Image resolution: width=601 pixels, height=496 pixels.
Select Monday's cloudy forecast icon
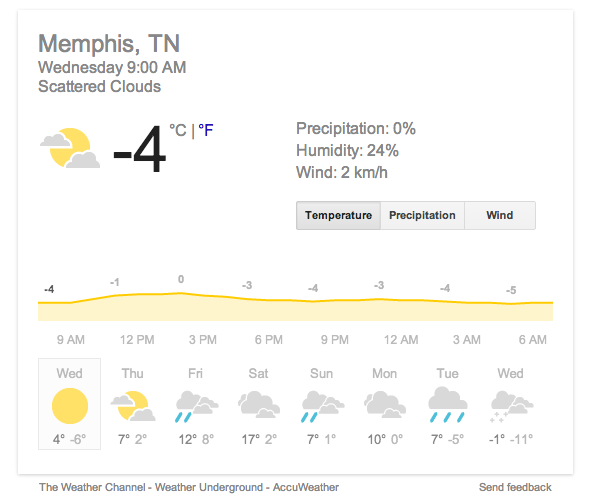click(x=385, y=404)
